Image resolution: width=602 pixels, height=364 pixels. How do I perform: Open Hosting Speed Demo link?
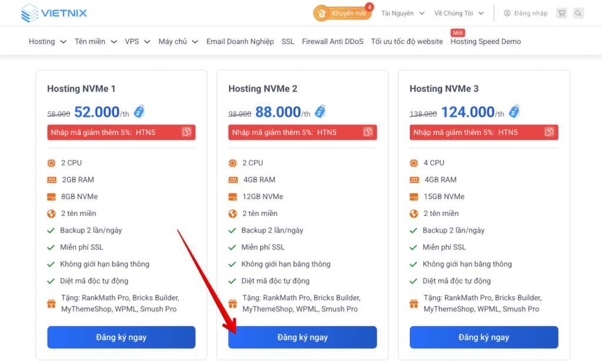[x=485, y=42]
